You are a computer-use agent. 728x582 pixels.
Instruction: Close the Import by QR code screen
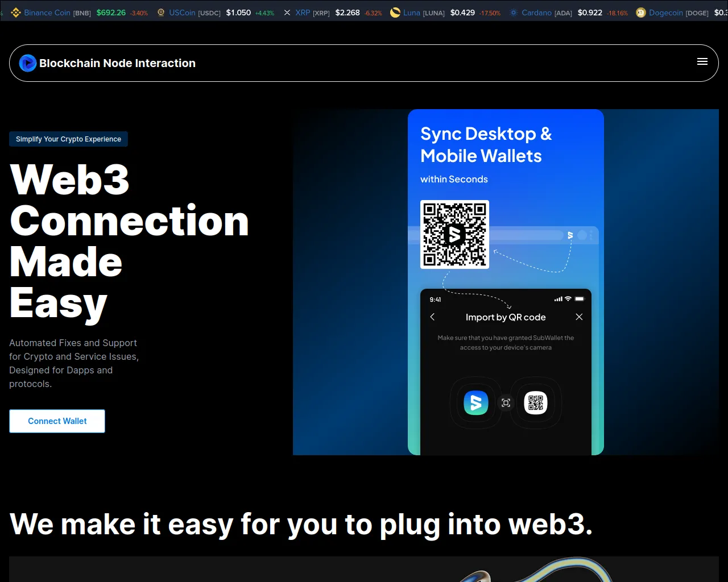[x=579, y=317]
